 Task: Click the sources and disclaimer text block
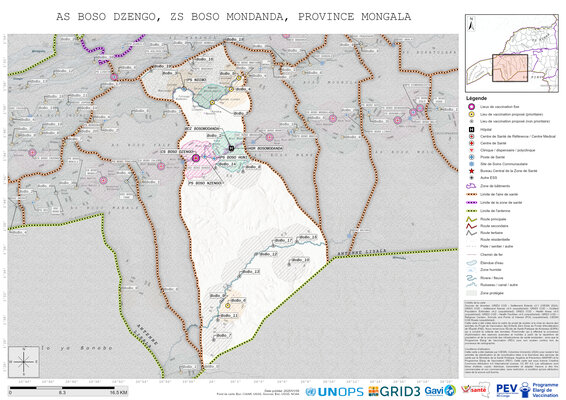[511, 338]
